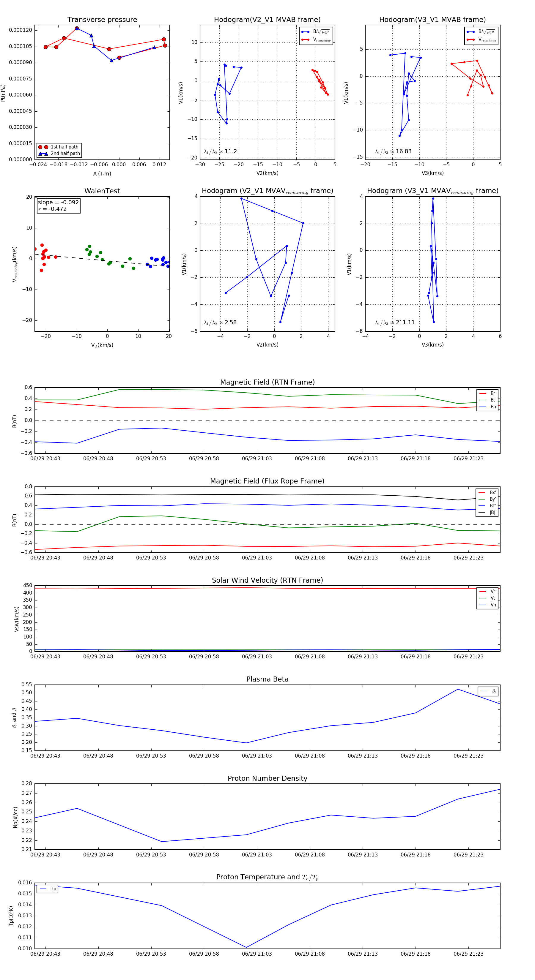Click the V2_V1 MVAB hodogram legend box
Viewport: 535px width, 980px height.
pos(316,36)
